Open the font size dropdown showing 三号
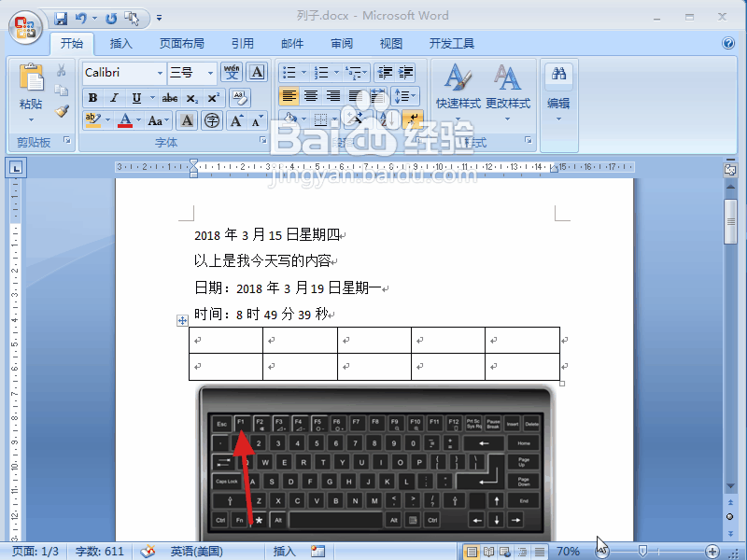 click(210, 73)
